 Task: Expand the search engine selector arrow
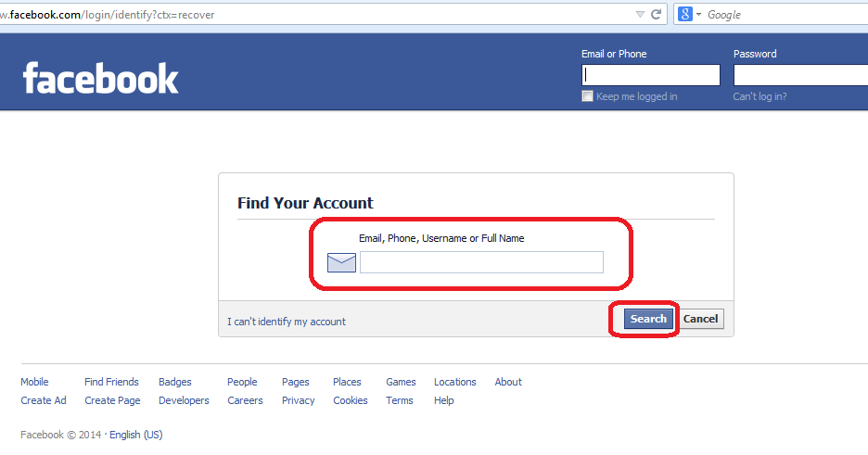pyautogui.click(x=698, y=15)
